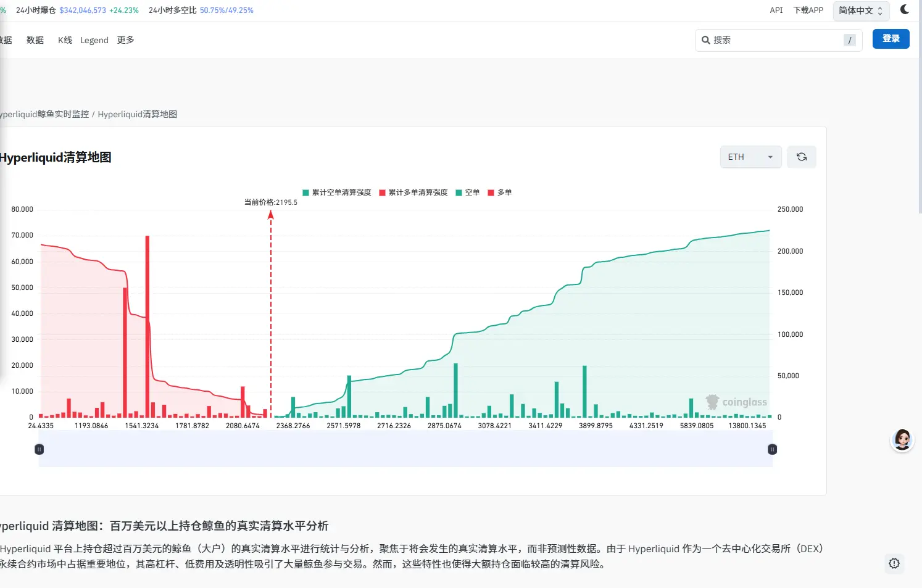Click the search magnifier icon

(705, 40)
